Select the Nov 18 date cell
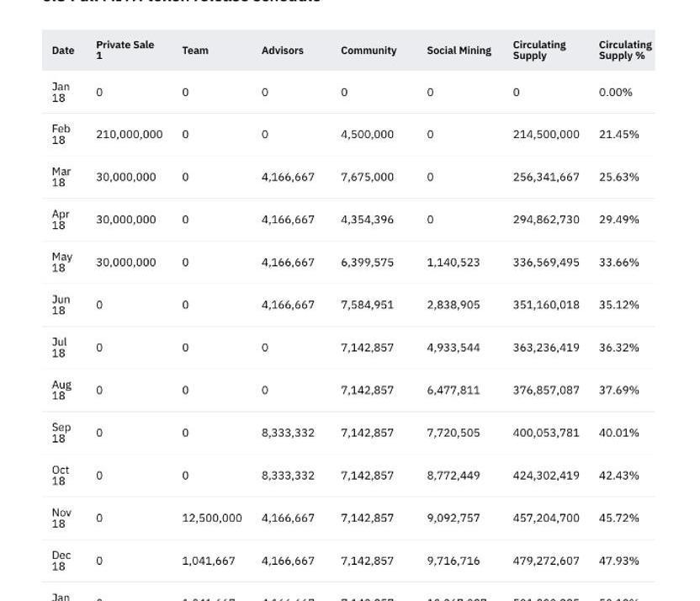Screen dimensions: 700x601 tap(61, 519)
